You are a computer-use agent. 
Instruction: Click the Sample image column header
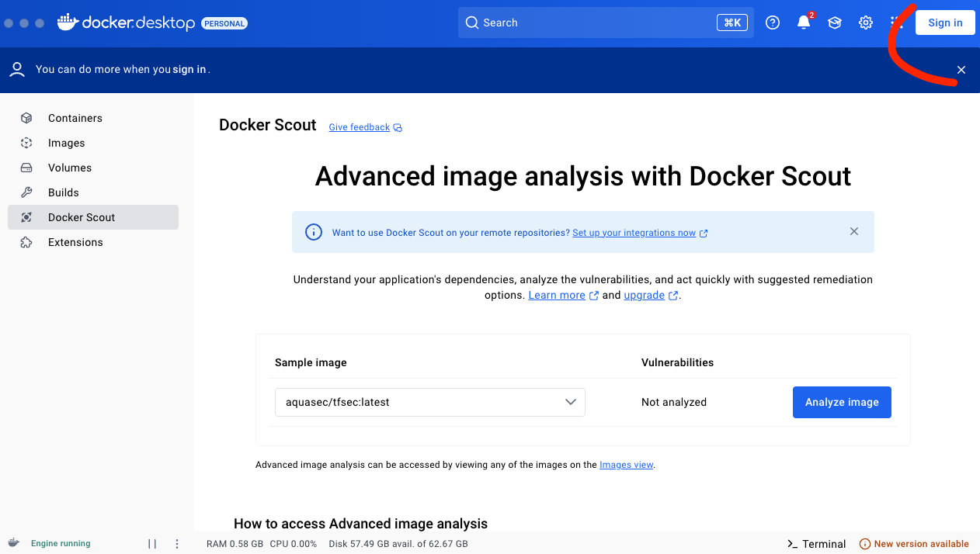[x=311, y=362]
